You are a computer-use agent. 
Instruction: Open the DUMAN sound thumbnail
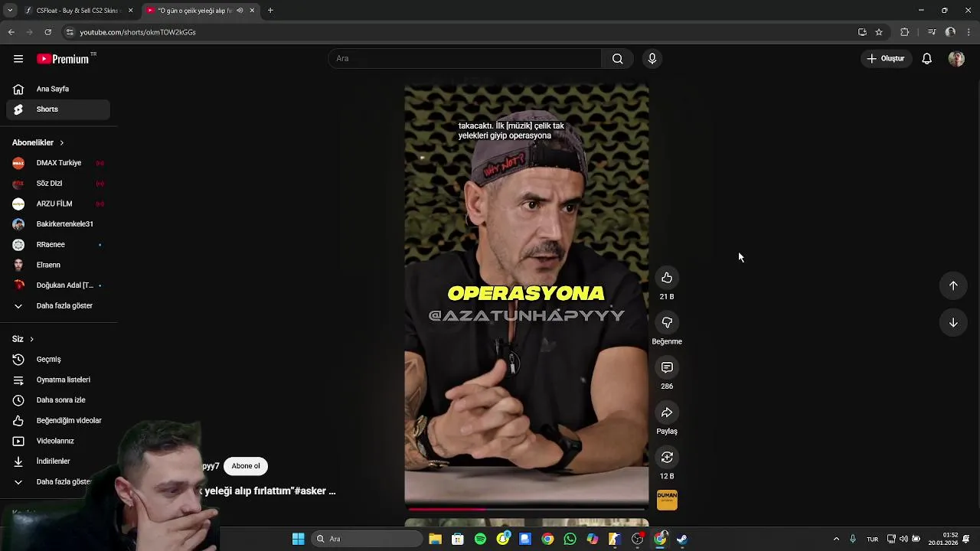[667, 500]
